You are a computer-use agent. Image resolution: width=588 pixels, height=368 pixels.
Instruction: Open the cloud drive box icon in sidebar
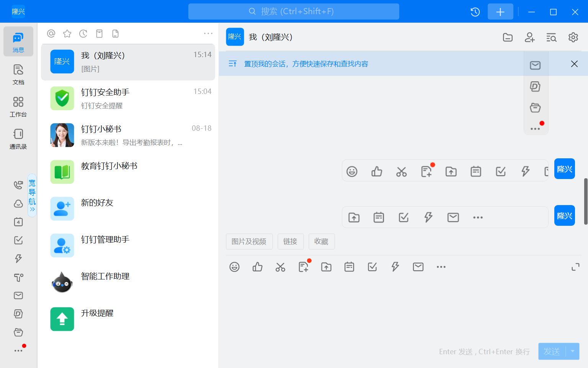pos(18,332)
